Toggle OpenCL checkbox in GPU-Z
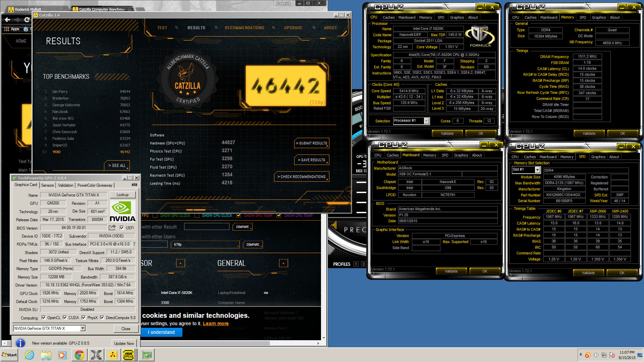 point(44,318)
